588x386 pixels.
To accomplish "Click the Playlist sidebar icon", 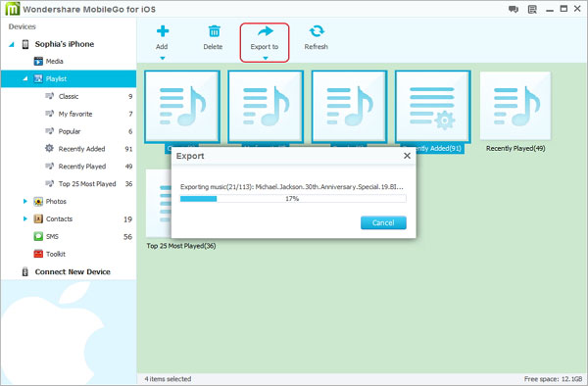I will pos(38,78).
